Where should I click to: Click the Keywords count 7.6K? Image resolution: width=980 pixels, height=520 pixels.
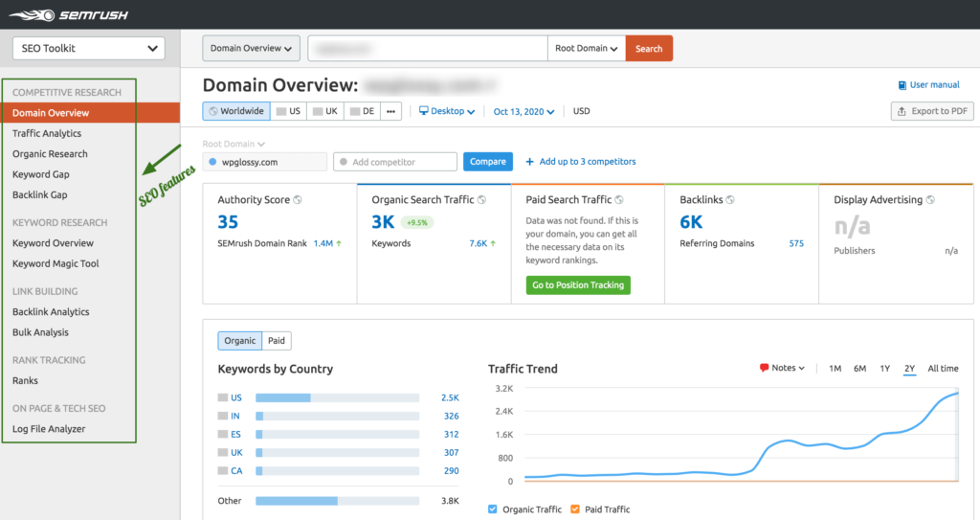479,243
